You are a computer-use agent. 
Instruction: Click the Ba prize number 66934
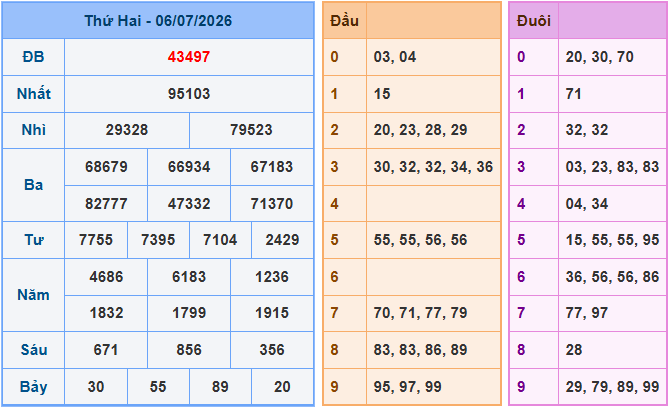pyautogui.click(x=189, y=167)
